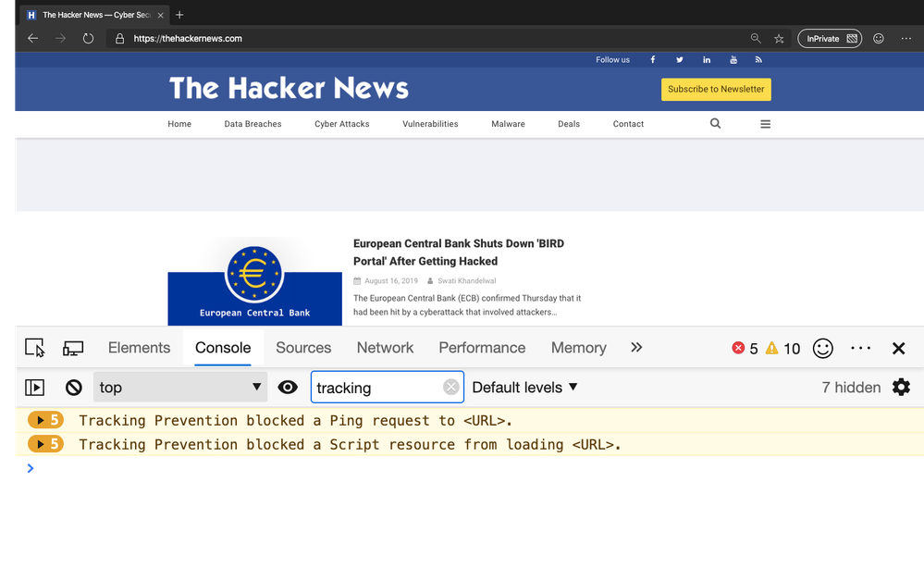Click The Hacker News logo

tap(289, 89)
